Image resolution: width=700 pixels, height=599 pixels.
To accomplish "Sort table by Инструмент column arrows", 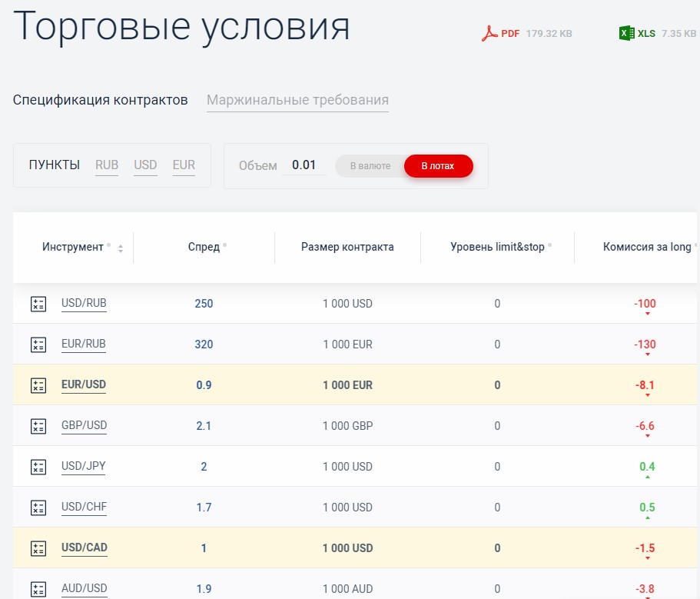I will coord(121,248).
